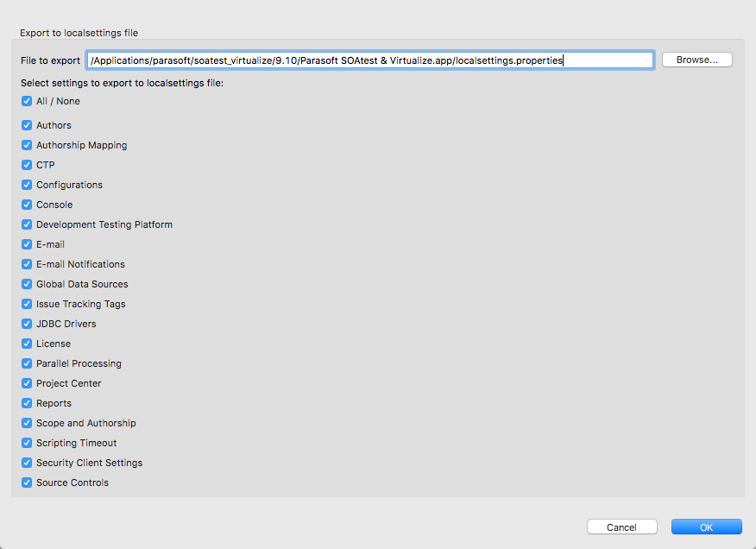Uncheck Scripting Timeout checkbox
The image size is (756, 549).
click(27, 443)
